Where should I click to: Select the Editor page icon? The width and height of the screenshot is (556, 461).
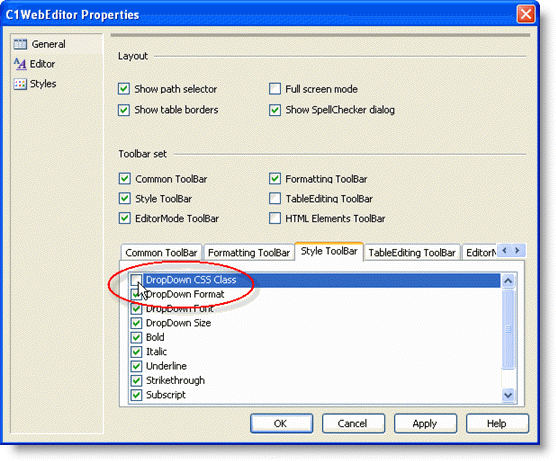pyautogui.click(x=20, y=64)
